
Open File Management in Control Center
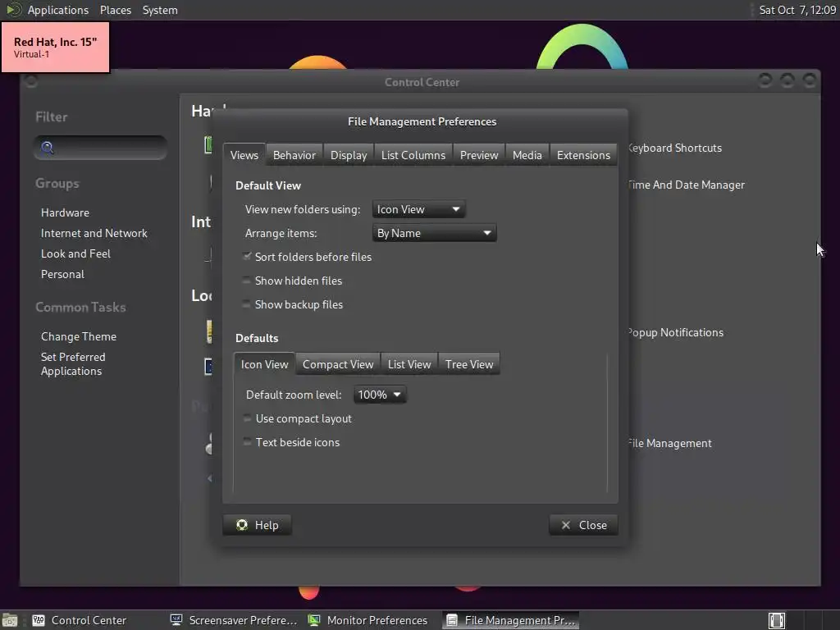[x=669, y=443]
